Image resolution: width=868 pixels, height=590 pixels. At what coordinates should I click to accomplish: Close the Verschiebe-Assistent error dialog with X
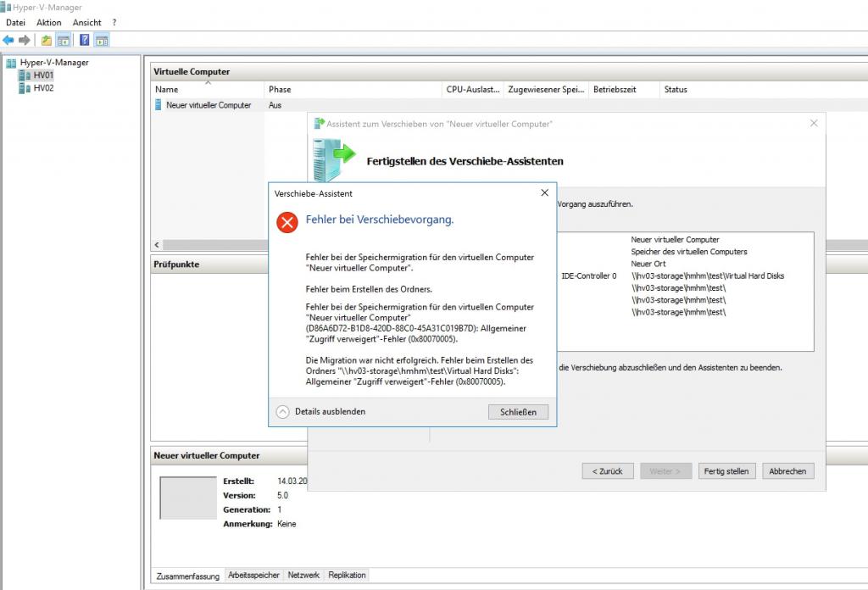(545, 192)
